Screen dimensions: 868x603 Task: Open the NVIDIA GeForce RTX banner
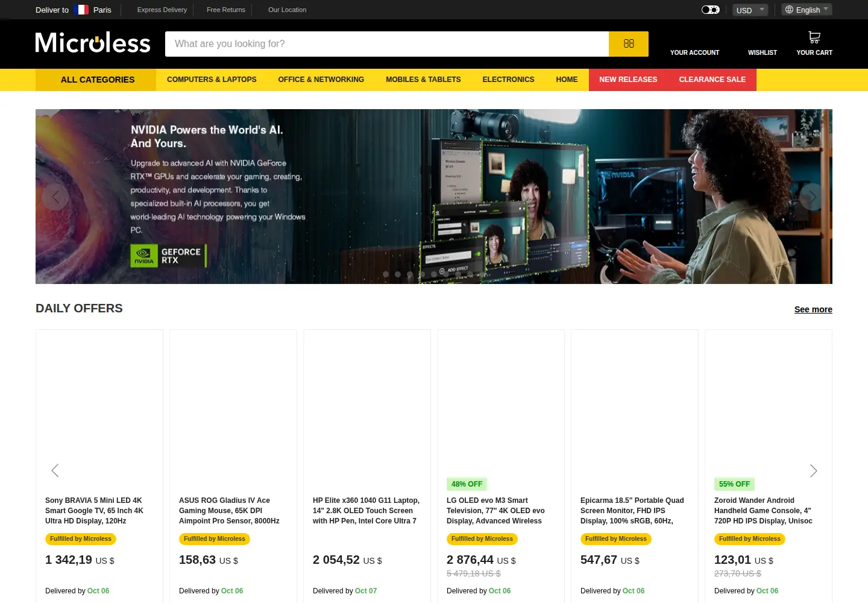[x=434, y=197]
